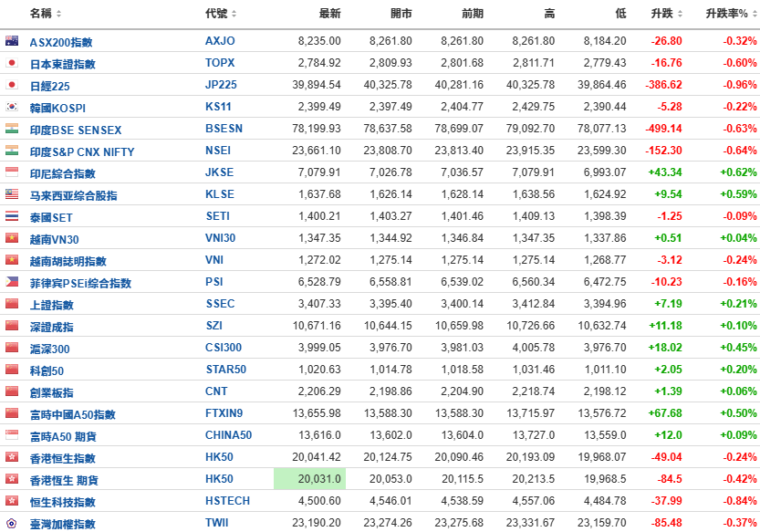Sort by 升跌率% column header
The height and width of the screenshot is (532, 760).
pyautogui.click(x=729, y=14)
